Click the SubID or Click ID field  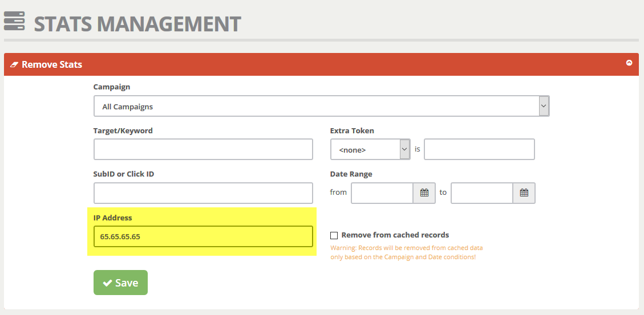[x=203, y=193]
